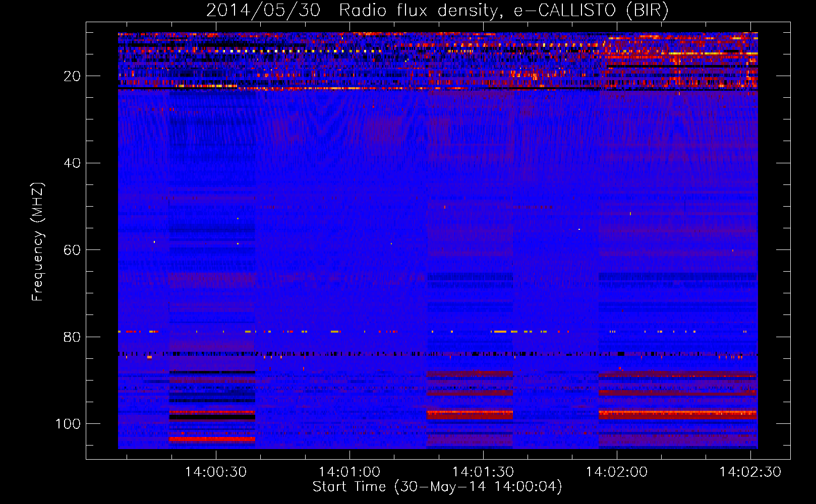
Task: Click the '14:01:30' time tick label
Action: click(483, 472)
